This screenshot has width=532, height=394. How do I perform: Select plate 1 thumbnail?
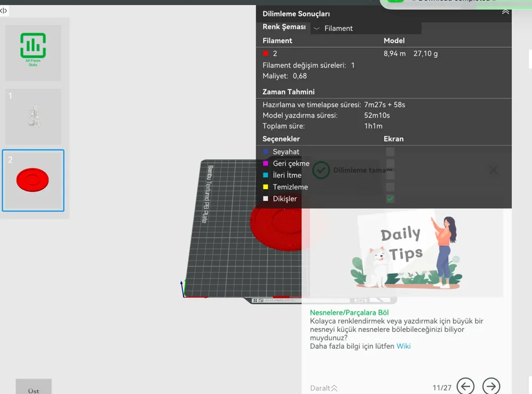pyautogui.click(x=33, y=116)
